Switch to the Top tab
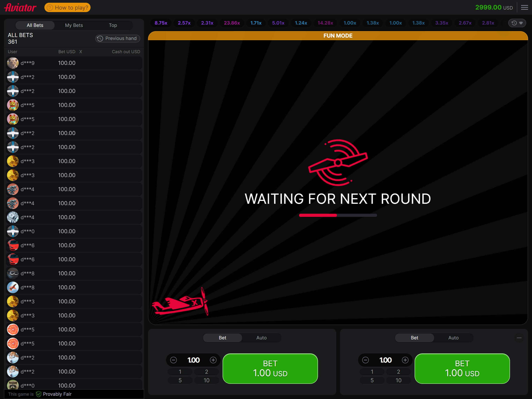Image resolution: width=532 pixels, height=399 pixels. pyautogui.click(x=113, y=25)
